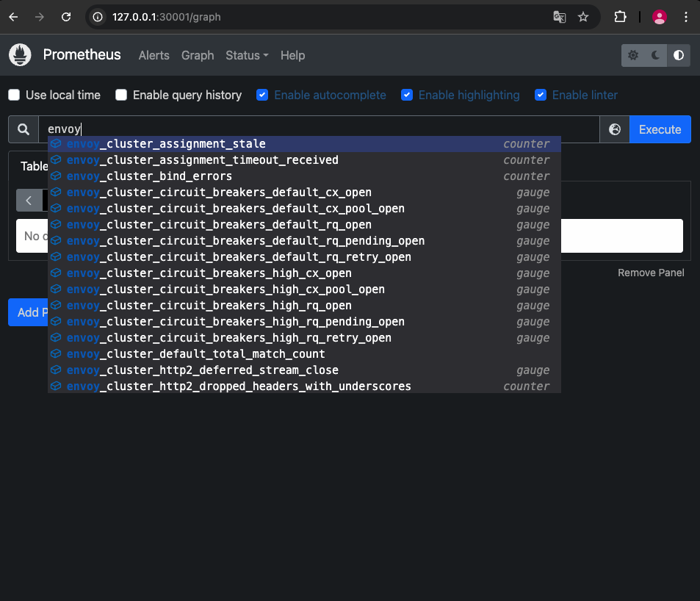The width and height of the screenshot is (700, 601).
Task: Toggle Use local time checkbox
Action: pos(14,95)
